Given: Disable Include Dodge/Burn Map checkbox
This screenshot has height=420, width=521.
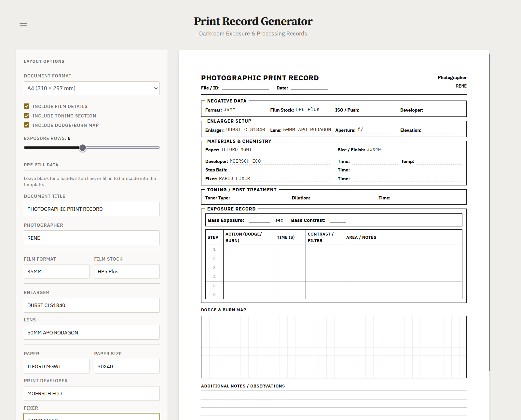Looking at the screenshot, I should coord(27,125).
